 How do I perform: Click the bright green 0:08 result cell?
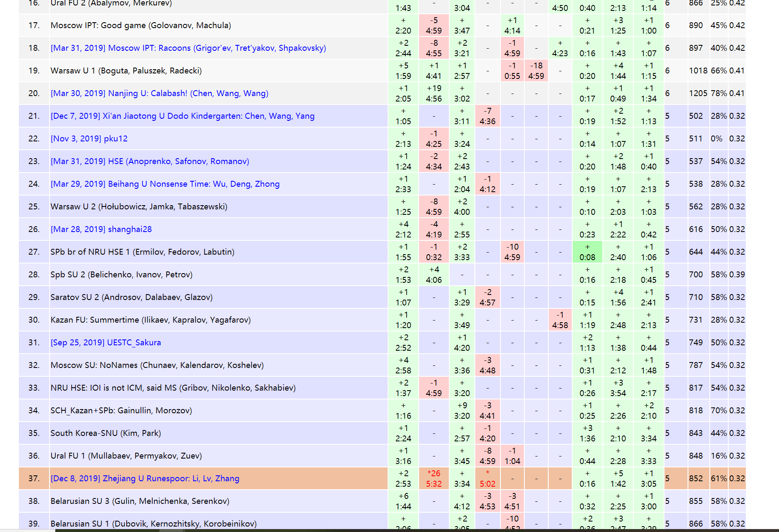587,252
